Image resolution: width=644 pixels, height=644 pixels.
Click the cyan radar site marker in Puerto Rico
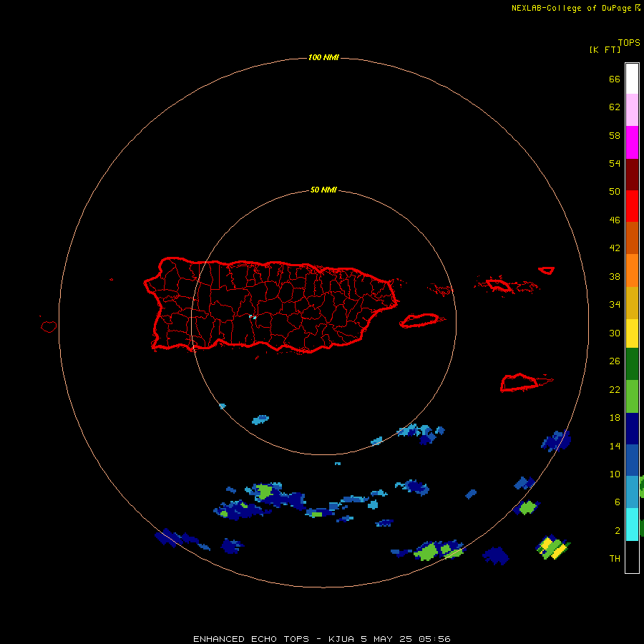point(253,317)
